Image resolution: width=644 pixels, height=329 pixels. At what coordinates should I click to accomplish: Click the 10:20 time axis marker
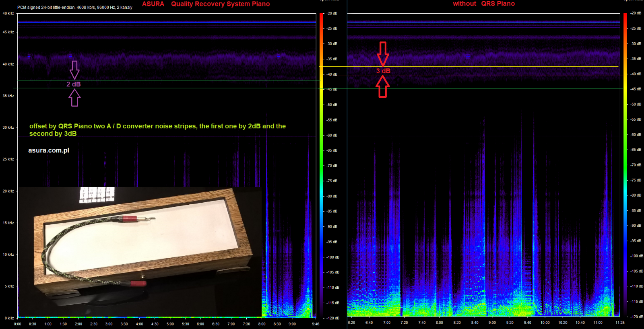[563, 323]
